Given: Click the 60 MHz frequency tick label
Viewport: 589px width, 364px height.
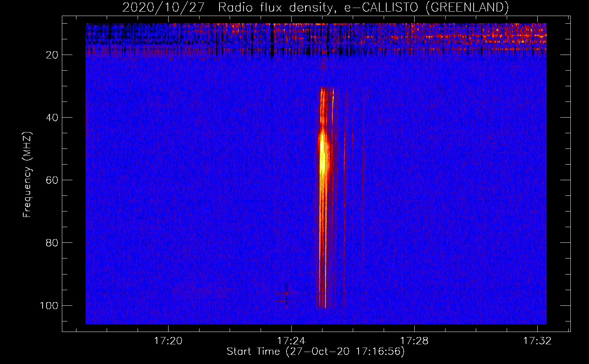Looking at the screenshot, I should point(52,180).
